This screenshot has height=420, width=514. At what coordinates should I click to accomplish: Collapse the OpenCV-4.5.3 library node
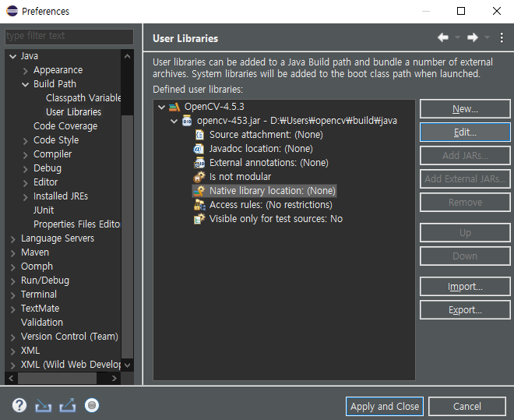click(x=161, y=108)
